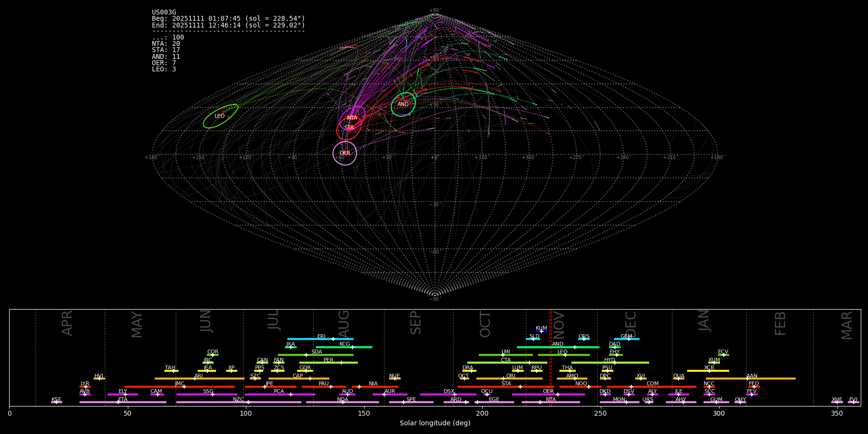Click the 'Solar longitude (deg)' axis label

click(x=435, y=423)
